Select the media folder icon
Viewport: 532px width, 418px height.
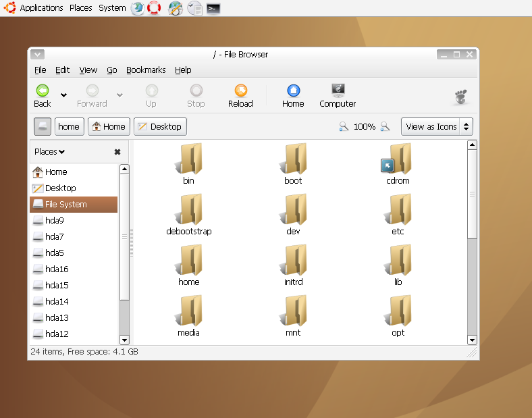[x=189, y=311]
